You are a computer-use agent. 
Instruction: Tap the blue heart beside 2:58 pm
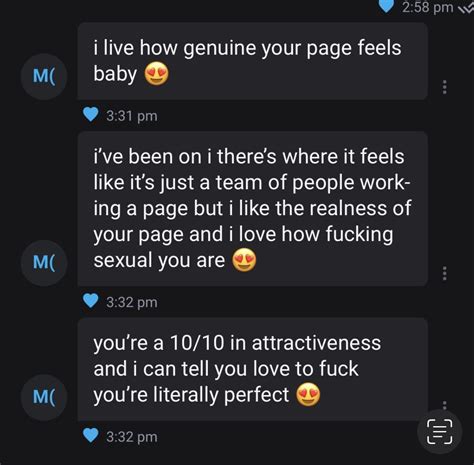pyautogui.click(x=386, y=6)
